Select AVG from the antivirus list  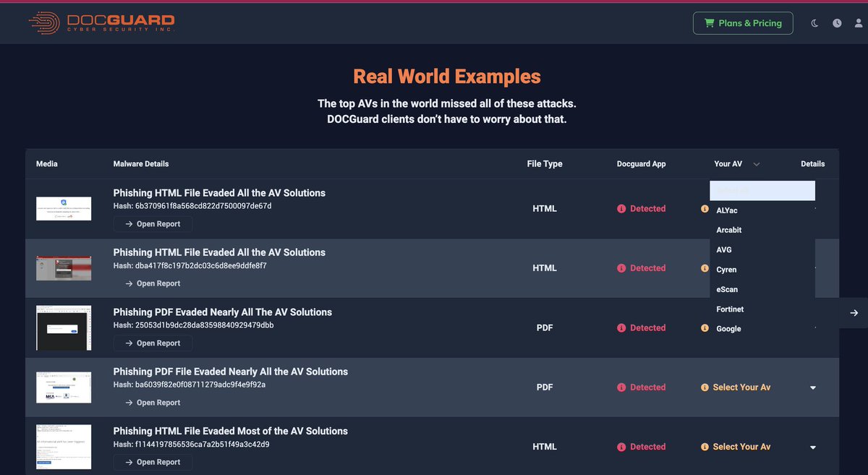point(724,249)
